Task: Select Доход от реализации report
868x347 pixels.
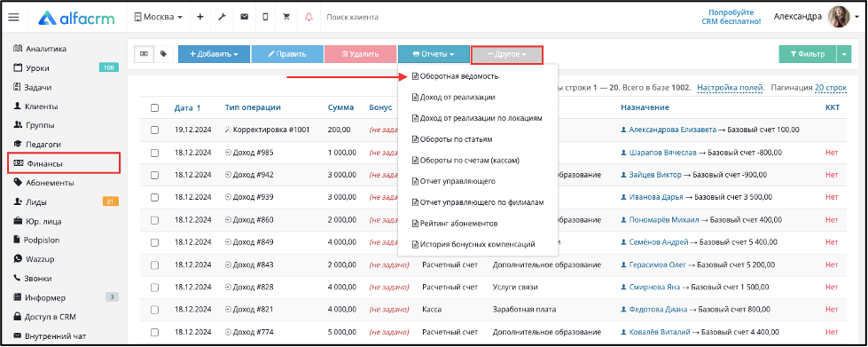Action: [453, 97]
